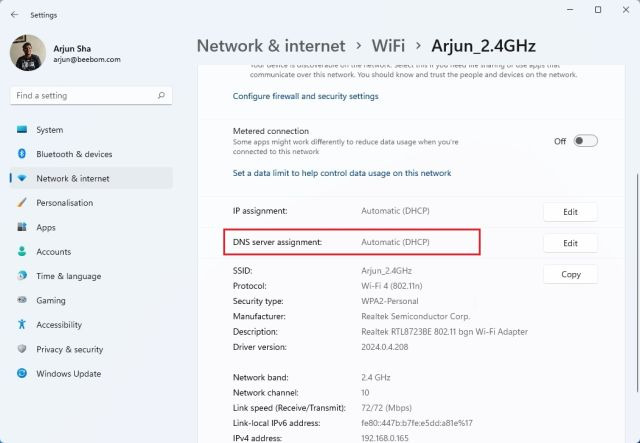Click the System monitor icon
Screen dimensions: 640x443
22,130
